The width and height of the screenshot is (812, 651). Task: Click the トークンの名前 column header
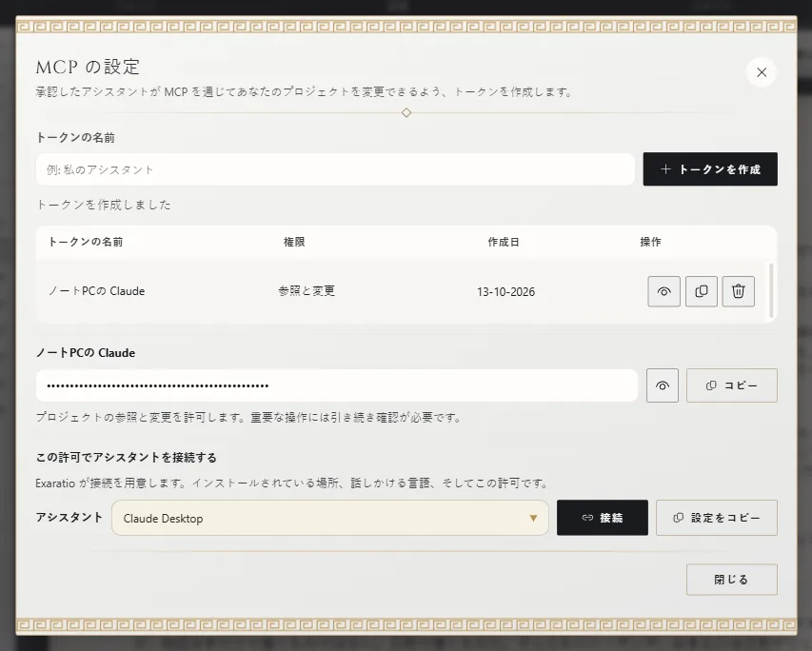click(86, 242)
